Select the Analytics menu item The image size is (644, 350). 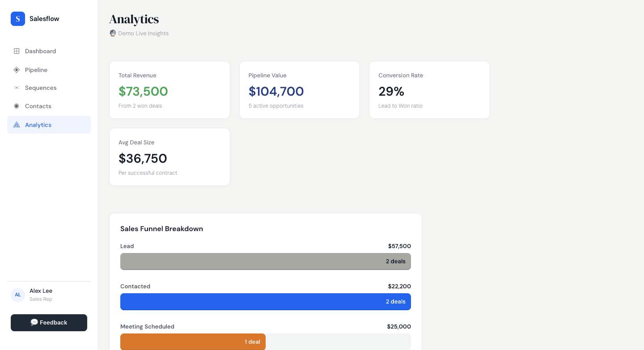[49, 125]
